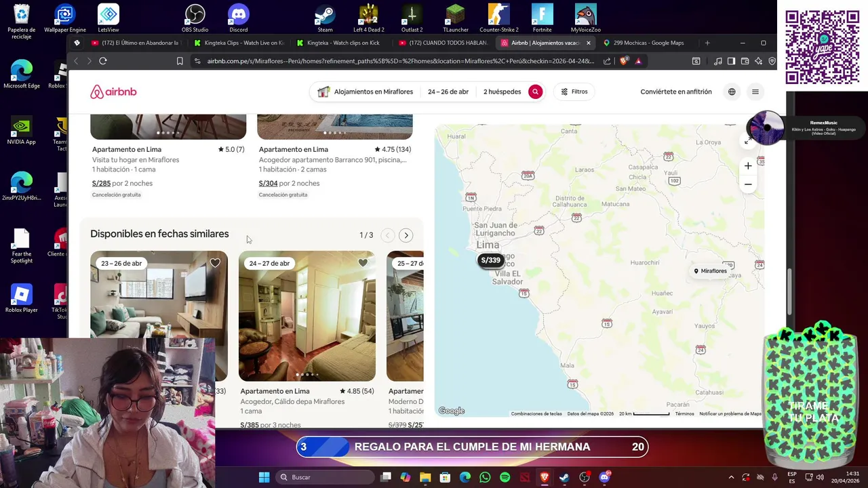Open the Windows Start menu
Screen dimensions: 868x488
[x=264, y=477]
